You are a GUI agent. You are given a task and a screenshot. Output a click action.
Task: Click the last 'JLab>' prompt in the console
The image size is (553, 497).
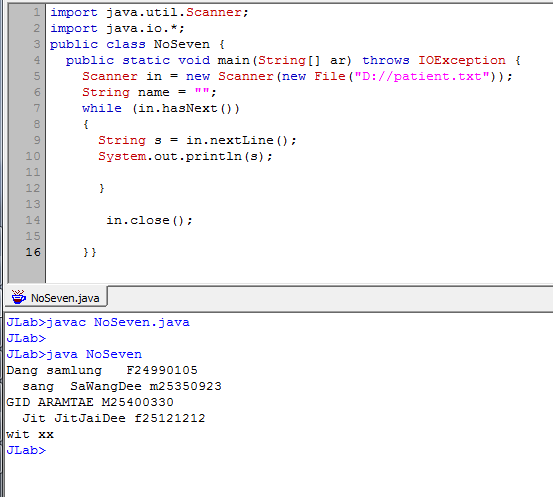[x=26, y=450]
